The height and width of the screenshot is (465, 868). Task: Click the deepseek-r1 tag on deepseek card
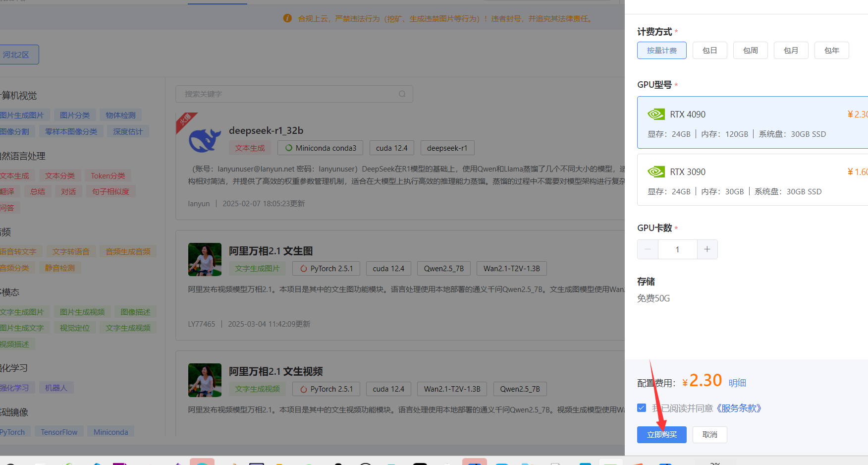tap(447, 148)
